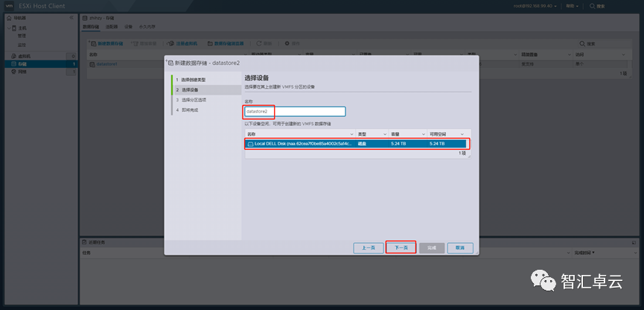Maximize the recent tasks panel icon

[x=634, y=243]
